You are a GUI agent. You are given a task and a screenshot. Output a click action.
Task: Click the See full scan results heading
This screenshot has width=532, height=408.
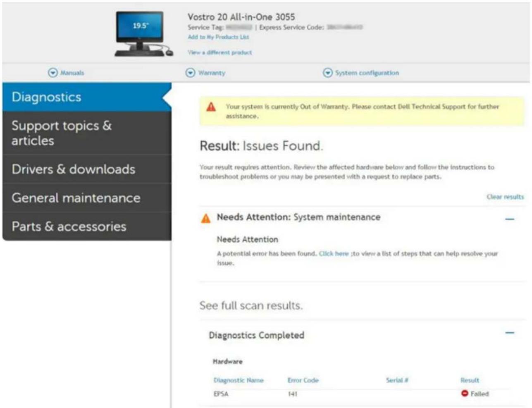pyautogui.click(x=251, y=305)
